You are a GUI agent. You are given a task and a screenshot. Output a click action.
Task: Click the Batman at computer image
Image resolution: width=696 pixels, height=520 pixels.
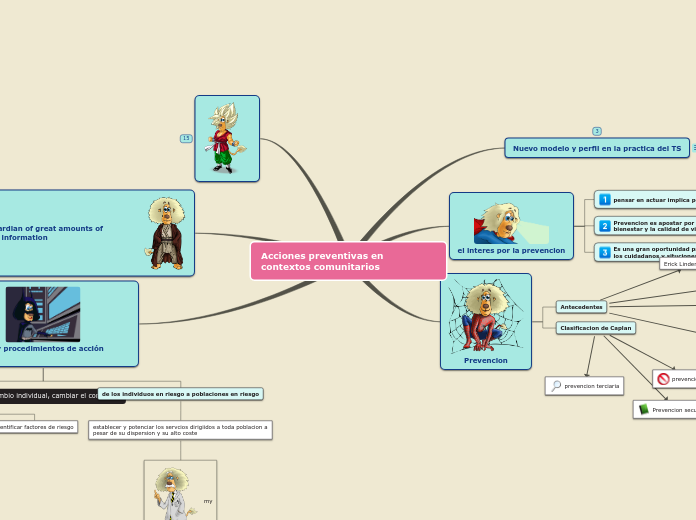[x=43, y=314]
